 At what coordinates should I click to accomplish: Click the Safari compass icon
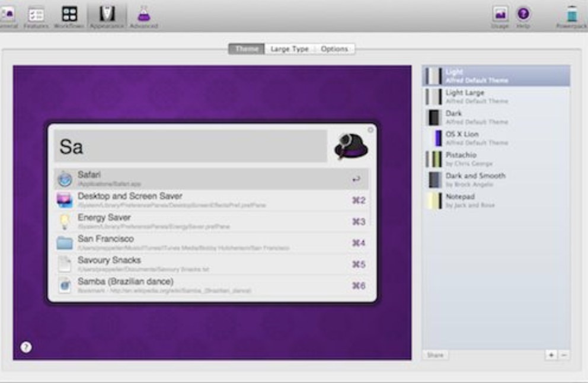tap(65, 179)
